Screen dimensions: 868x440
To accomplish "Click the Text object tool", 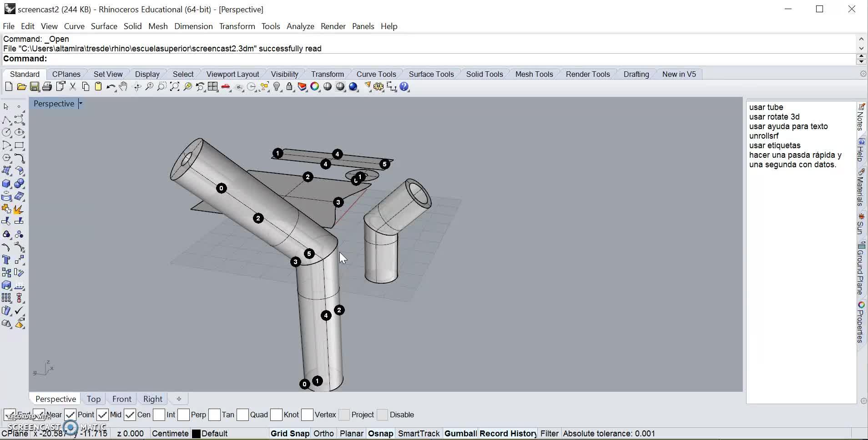I will click(x=6, y=260).
